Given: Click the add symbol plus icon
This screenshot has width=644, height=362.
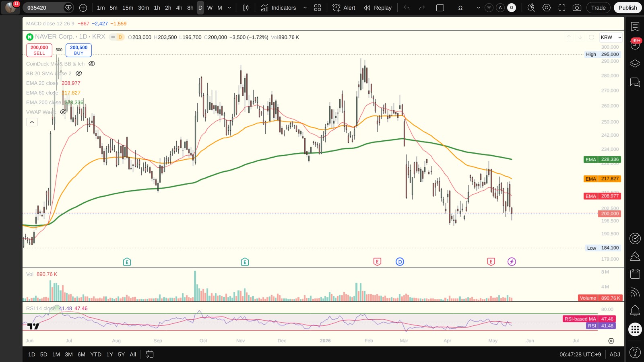Looking at the screenshot, I should [x=83, y=8].
